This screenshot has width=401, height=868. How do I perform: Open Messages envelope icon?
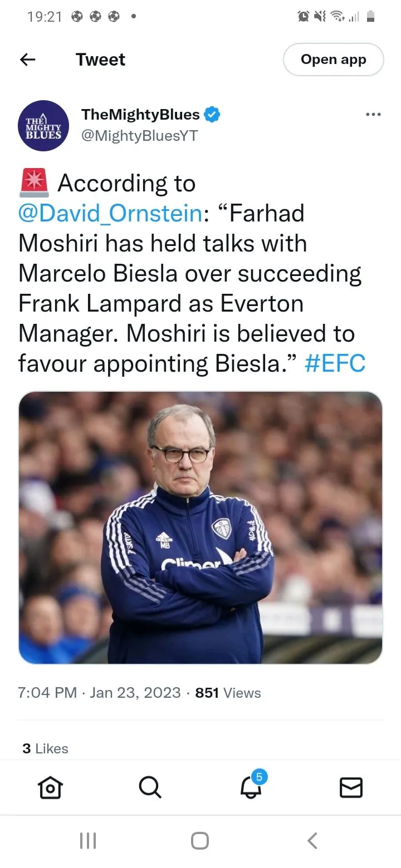[x=351, y=787]
